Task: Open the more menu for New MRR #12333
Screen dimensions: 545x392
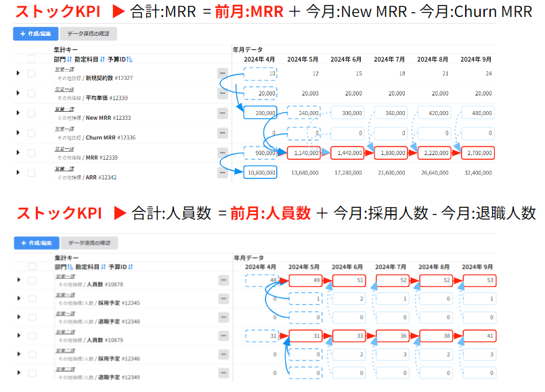Action: (x=223, y=113)
